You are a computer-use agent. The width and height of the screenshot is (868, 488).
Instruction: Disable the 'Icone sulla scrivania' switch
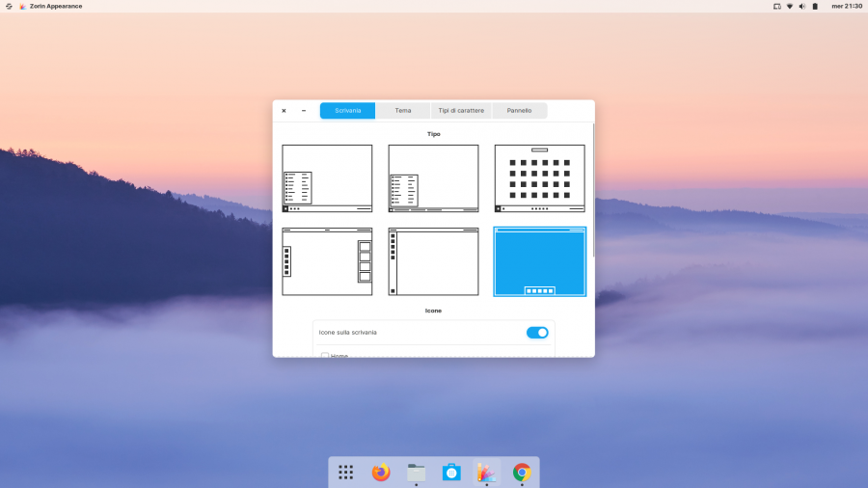(537, 333)
